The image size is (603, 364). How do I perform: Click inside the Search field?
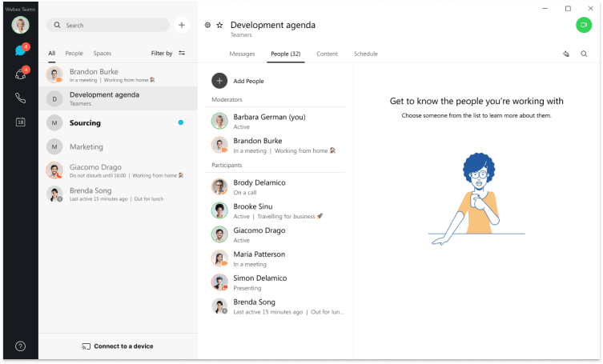(108, 26)
